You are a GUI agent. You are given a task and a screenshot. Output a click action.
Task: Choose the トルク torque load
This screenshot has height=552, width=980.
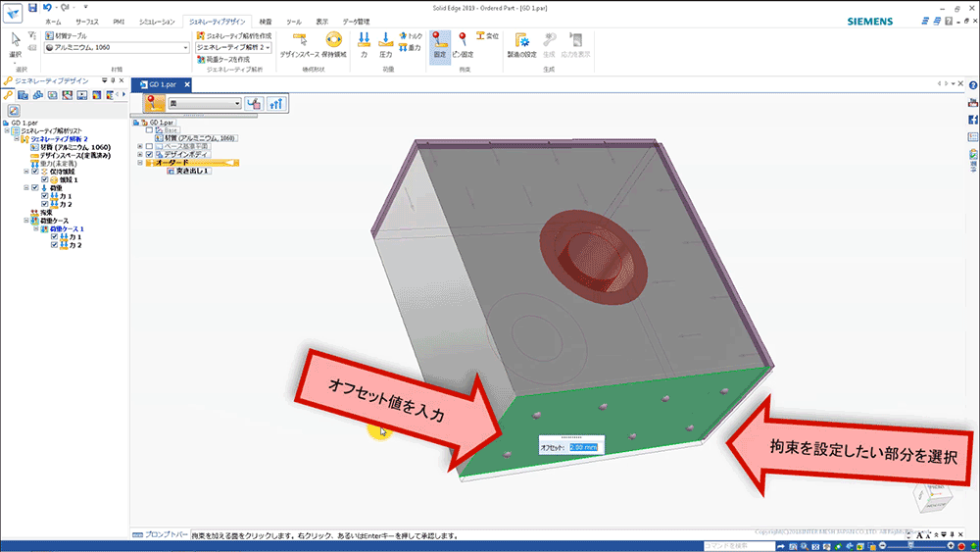coord(412,36)
